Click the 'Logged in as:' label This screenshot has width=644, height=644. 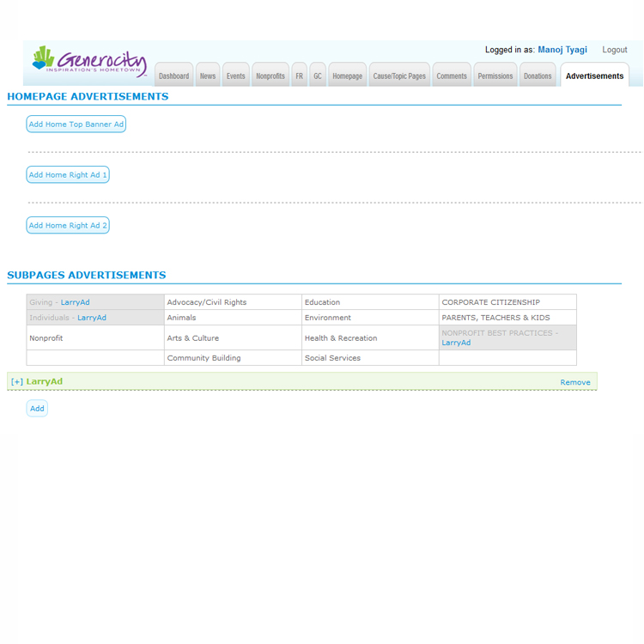pos(510,50)
